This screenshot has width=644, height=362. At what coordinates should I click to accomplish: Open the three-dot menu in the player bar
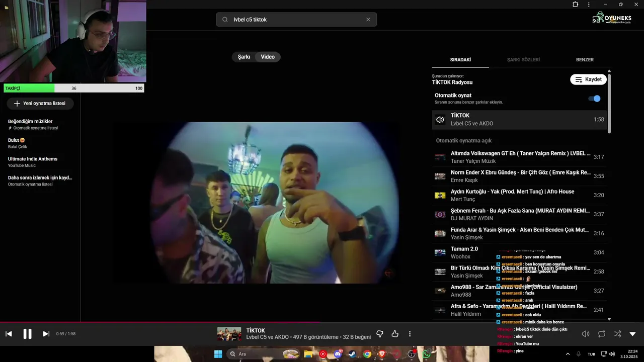point(410,334)
